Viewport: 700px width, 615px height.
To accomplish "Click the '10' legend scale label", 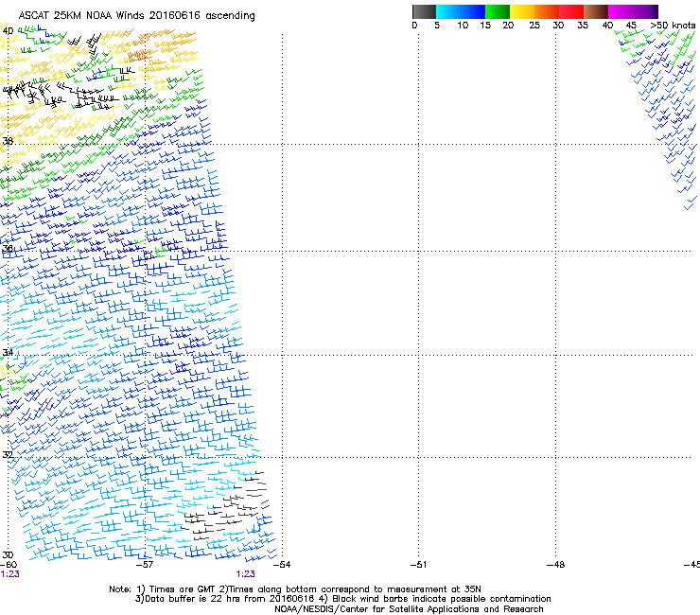I will (463, 26).
